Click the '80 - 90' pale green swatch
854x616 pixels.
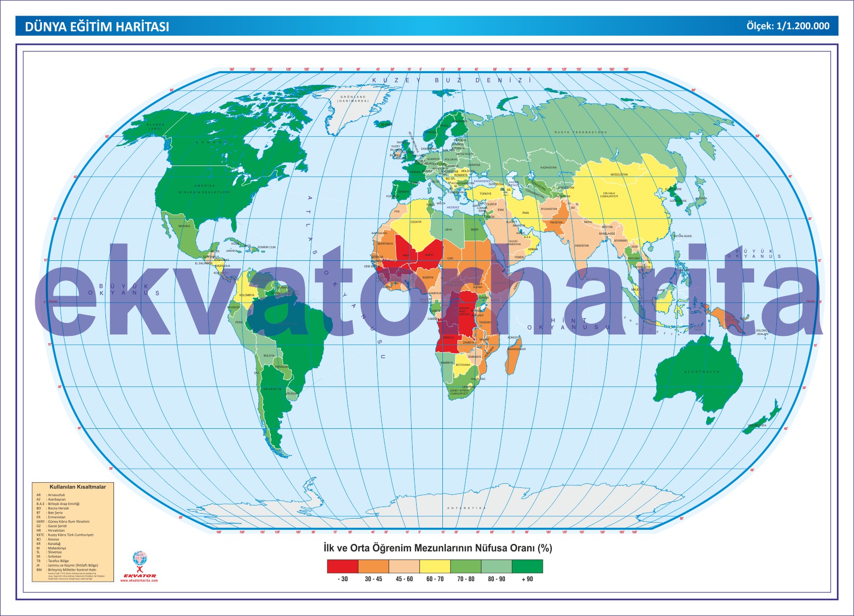coord(496,567)
